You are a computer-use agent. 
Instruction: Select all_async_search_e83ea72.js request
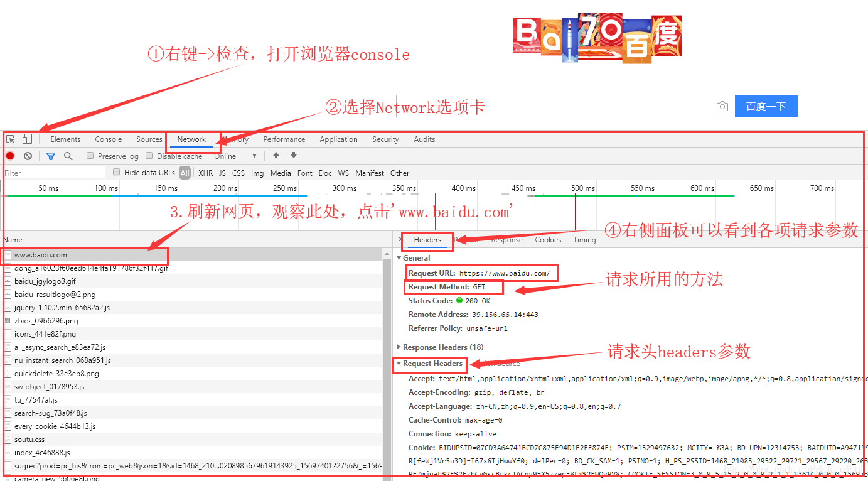pos(191,347)
